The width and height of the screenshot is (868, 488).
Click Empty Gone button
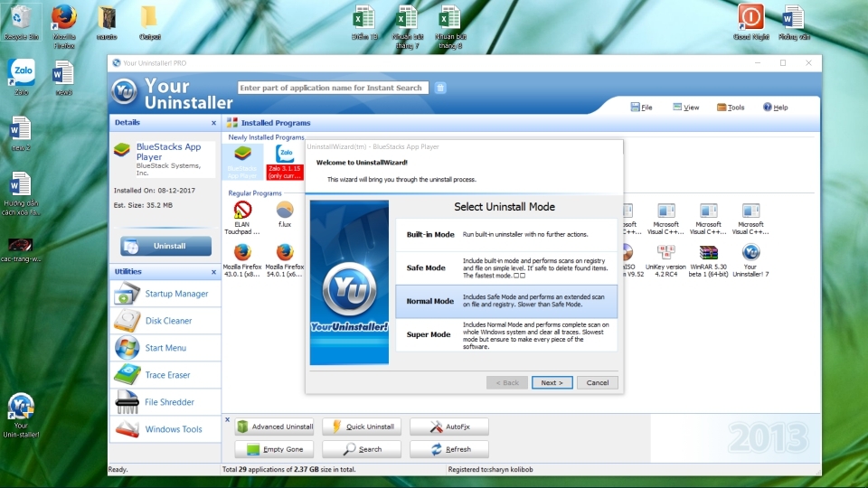coord(274,449)
